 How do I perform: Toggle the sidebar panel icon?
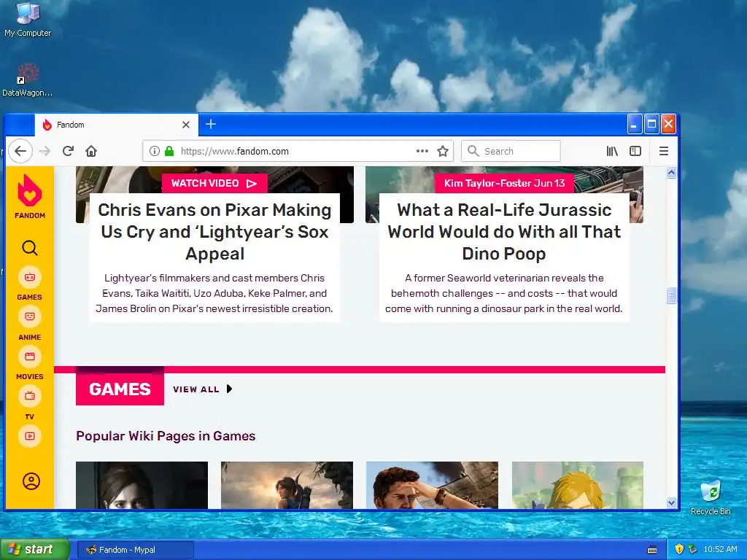[x=635, y=151]
